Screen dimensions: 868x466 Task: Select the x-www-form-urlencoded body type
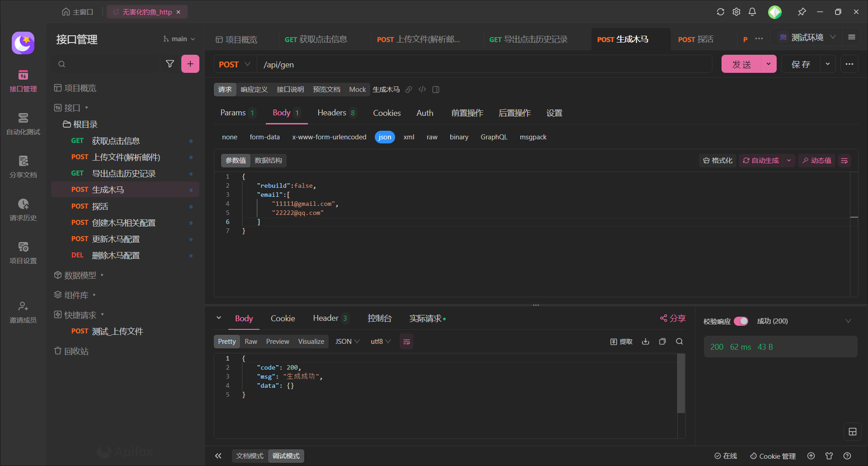tap(329, 137)
